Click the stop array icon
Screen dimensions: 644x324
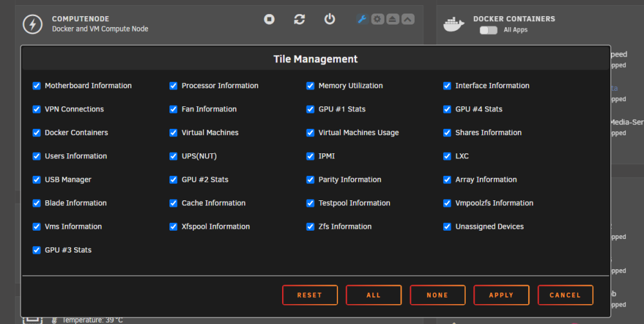pos(269,19)
